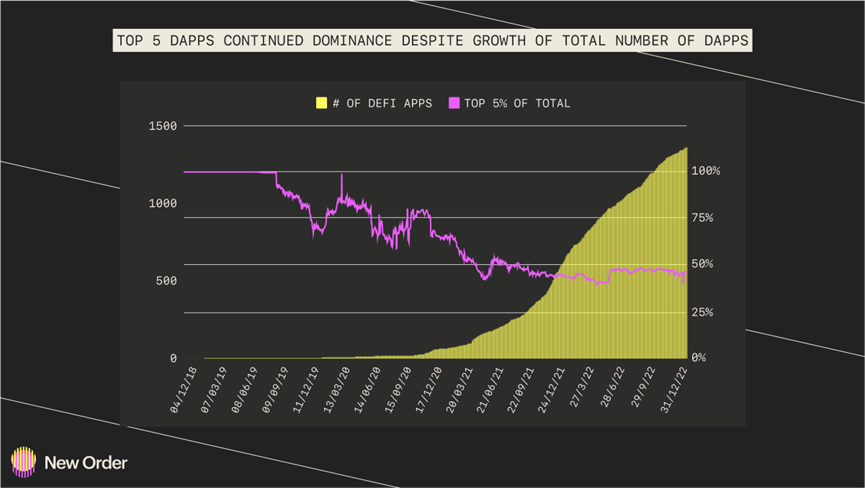Toggle the # OF DEFI APPS legend label
This screenshot has width=865, height=488.
[382, 104]
